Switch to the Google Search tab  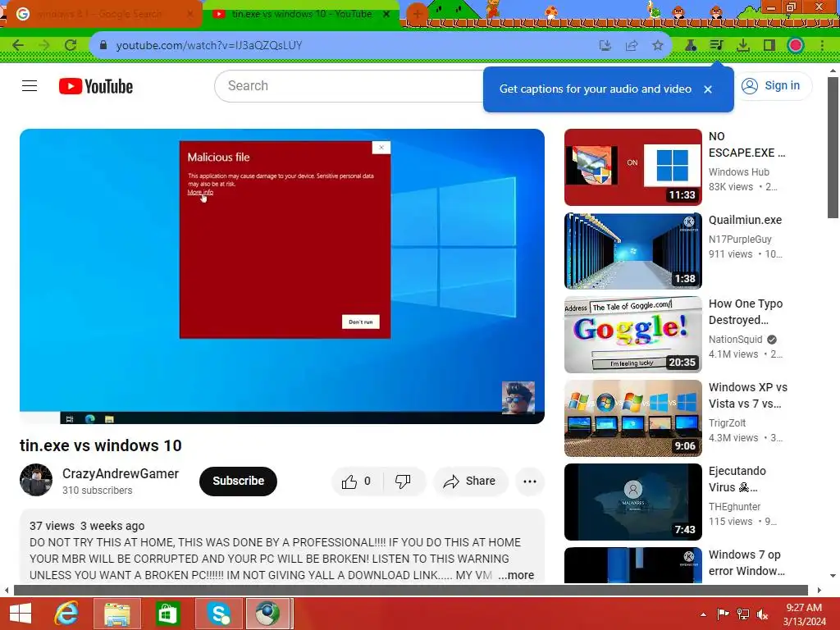(x=101, y=15)
